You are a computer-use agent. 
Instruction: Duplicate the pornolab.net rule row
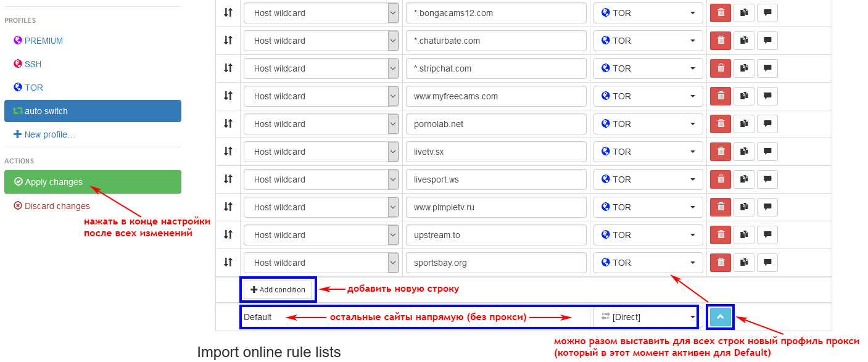(744, 124)
